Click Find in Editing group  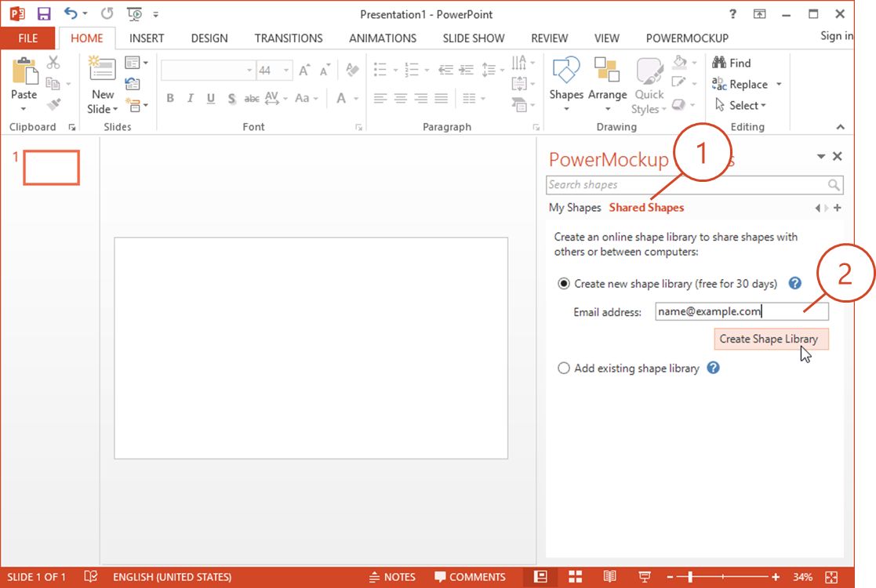(731, 63)
